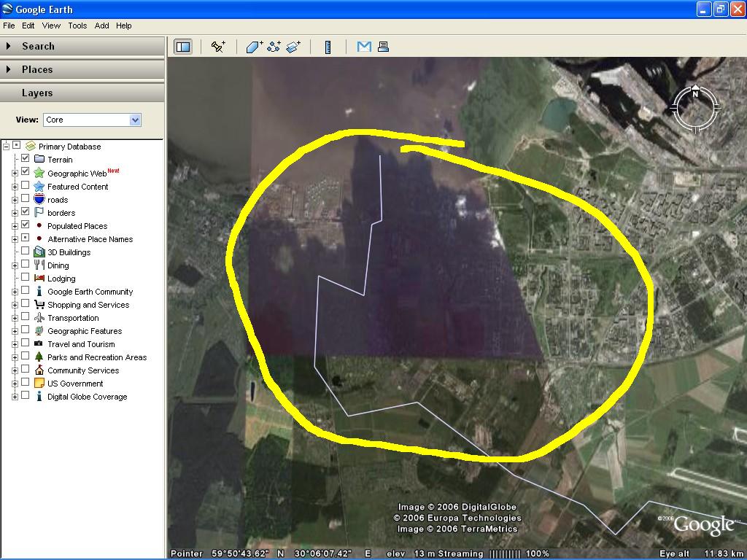Open the View dropdown showing Core
747x560 pixels.
[x=92, y=120]
